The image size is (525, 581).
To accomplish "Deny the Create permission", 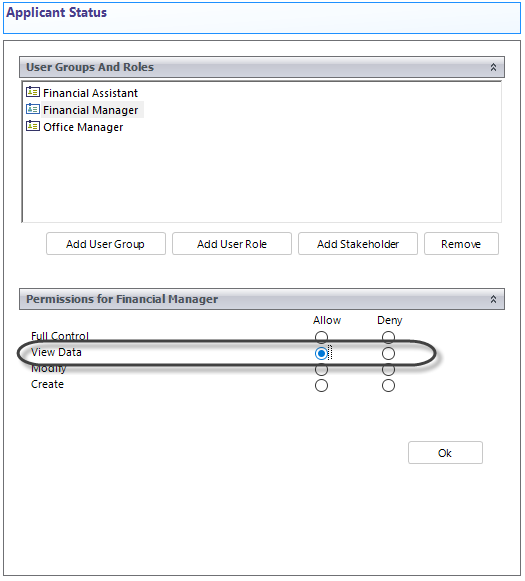I will click(x=388, y=386).
